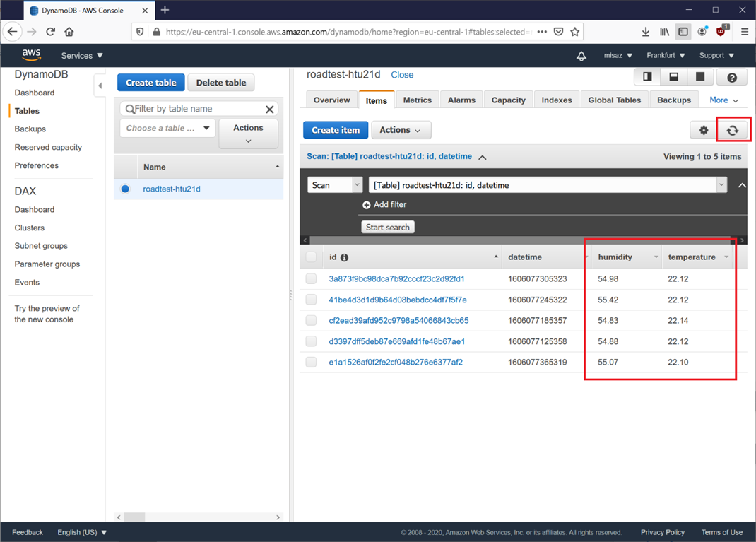Viewport: 756px width, 542px height.
Task: Collapse the left navigation sidebar arrow
Action: click(100, 86)
